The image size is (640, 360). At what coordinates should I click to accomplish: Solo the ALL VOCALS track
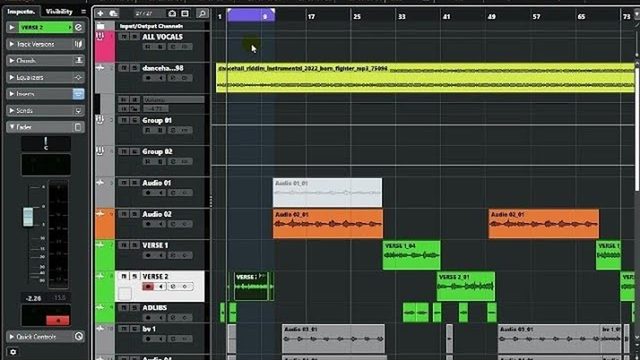pos(135,37)
